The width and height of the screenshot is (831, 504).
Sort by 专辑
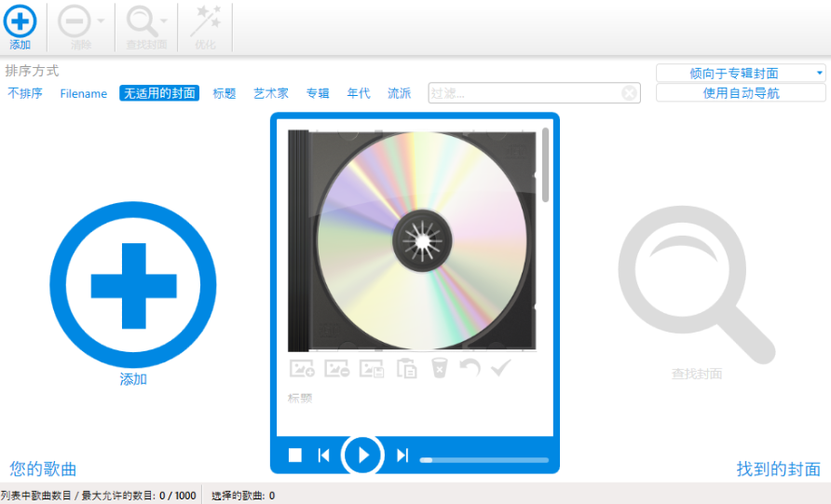pos(318,93)
